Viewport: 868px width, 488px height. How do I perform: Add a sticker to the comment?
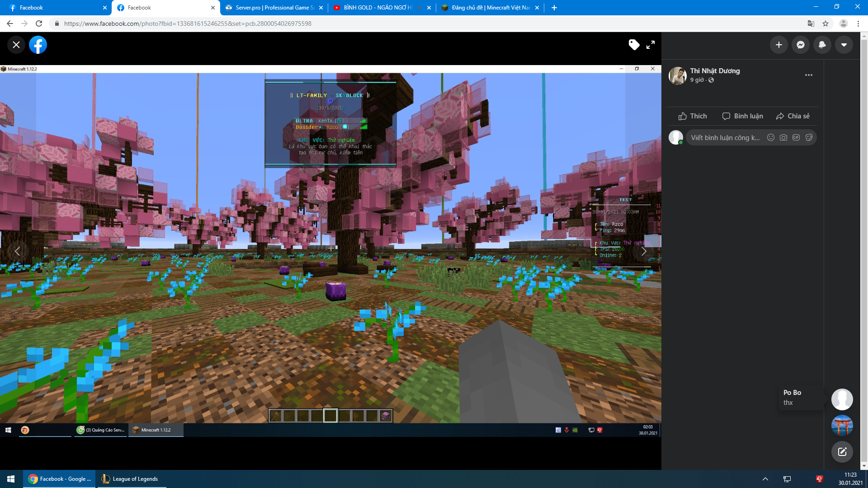pyautogui.click(x=809, y=137)
